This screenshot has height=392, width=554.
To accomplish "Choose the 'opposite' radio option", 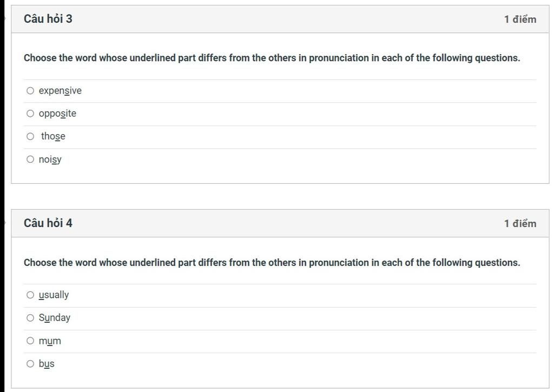I will [30, 114].
